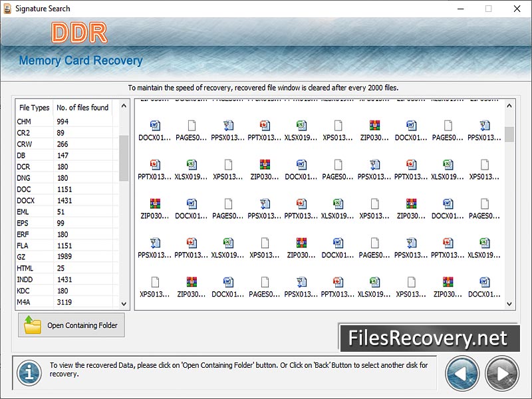Click the recovered files scrollbar up arrow
This screenshot has width=532, height=399.
[x=509, y=106]
